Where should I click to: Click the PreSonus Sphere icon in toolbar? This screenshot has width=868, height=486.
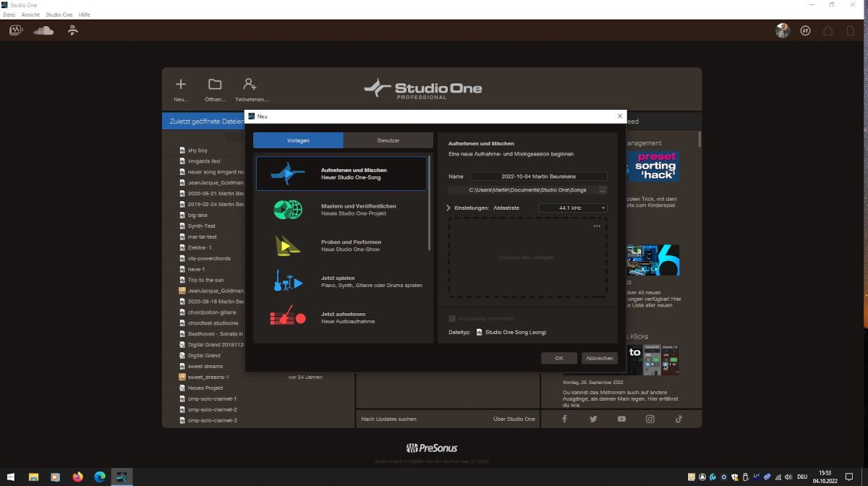(x=72, y=30)
